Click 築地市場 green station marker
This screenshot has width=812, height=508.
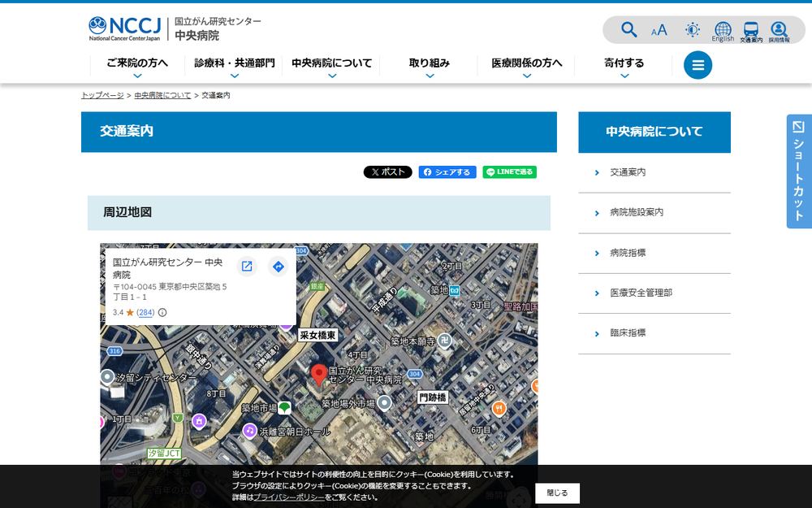(284, 408)
